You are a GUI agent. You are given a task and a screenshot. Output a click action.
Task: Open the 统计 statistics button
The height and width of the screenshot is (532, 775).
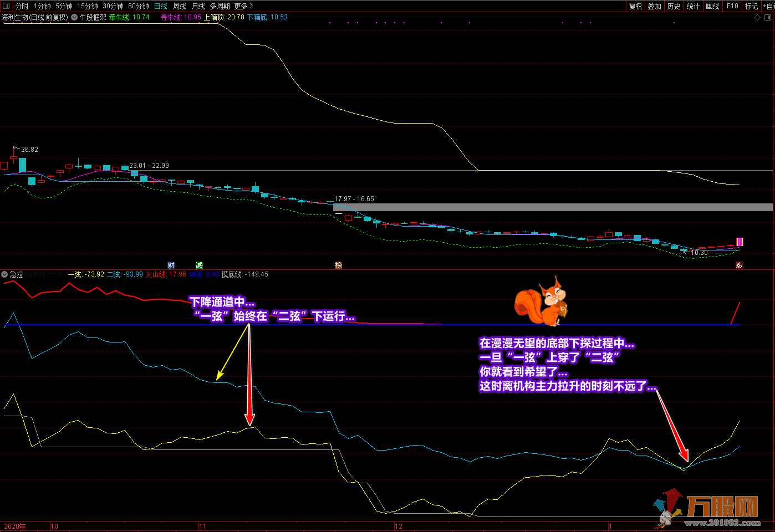pos(694,6)
